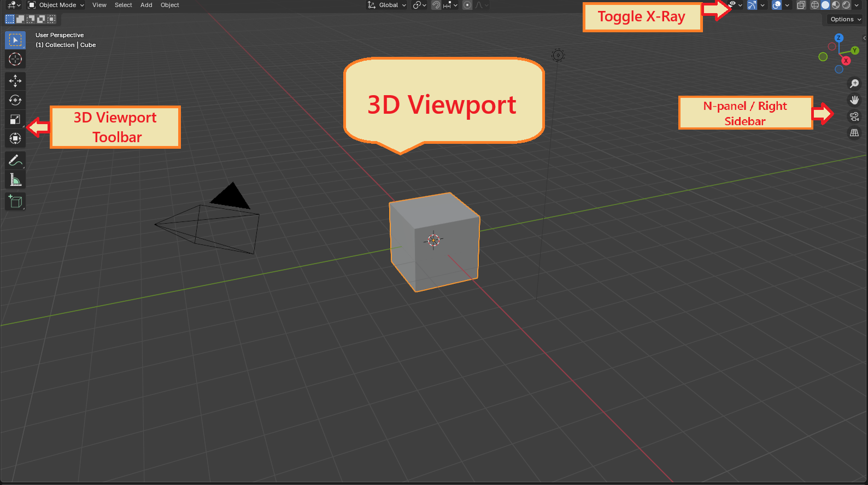
Task: Toggle the Snap magnet button
Action: click(x=436, y=5)
